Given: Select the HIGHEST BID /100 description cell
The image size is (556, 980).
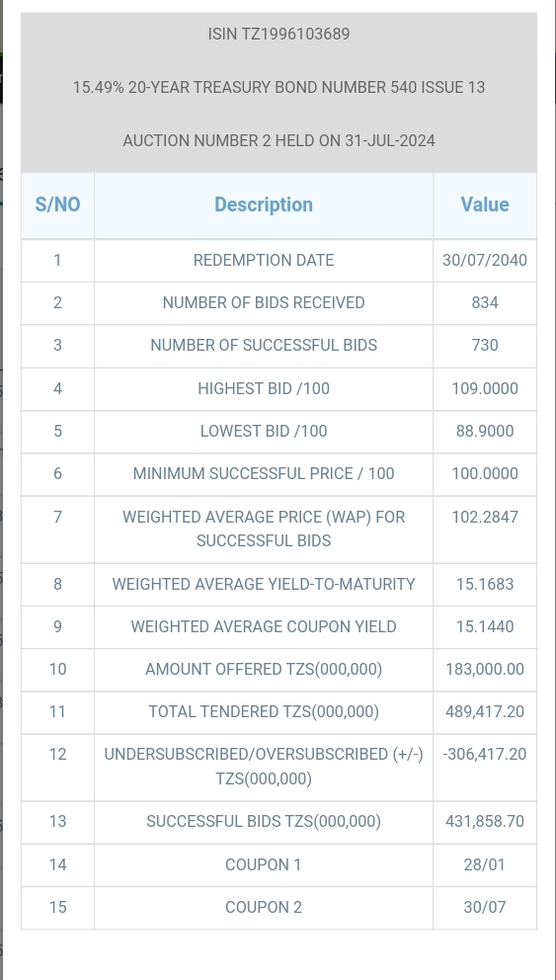Looking at the screenshot, I should [x=264, y=389].
